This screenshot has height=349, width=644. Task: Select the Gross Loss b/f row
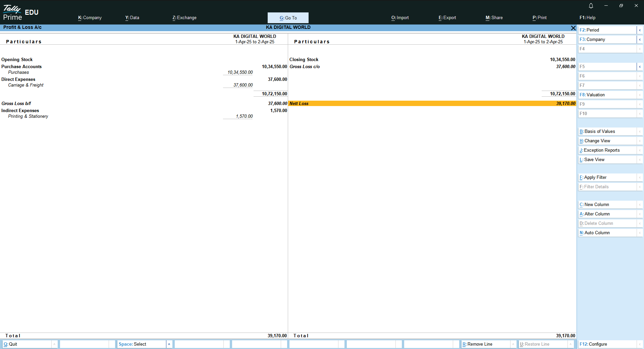pyautogui.click(x=144, y=104)
